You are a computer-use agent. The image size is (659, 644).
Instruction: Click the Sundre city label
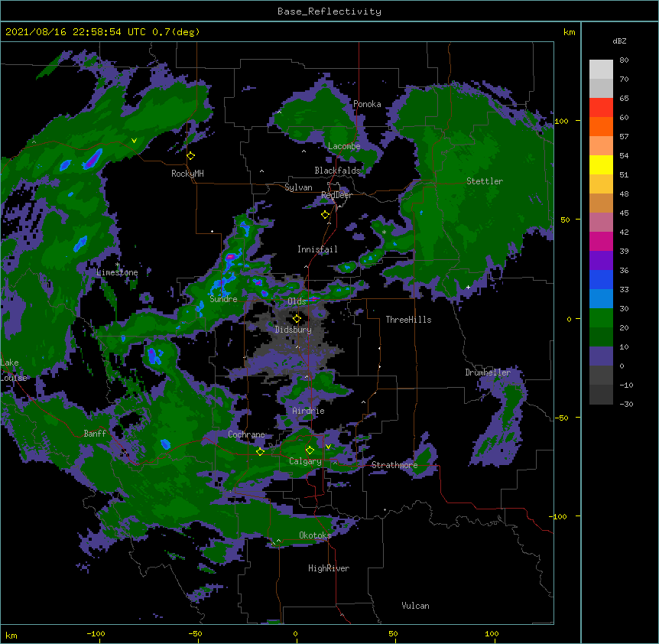click(223, 299)
